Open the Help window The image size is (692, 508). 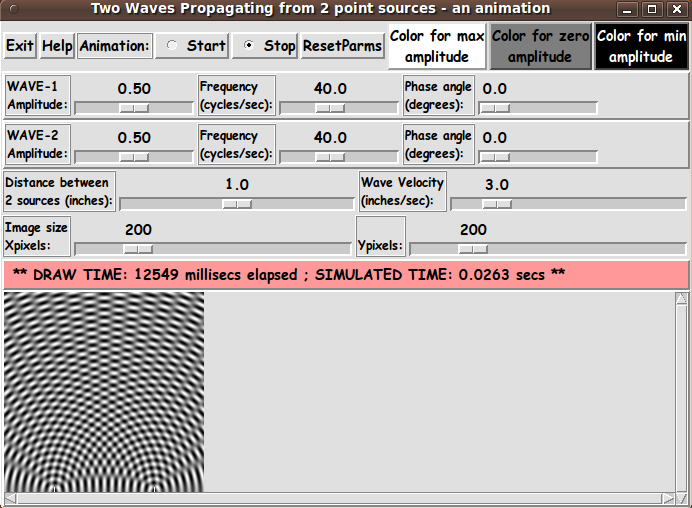[x=57, y=45]
